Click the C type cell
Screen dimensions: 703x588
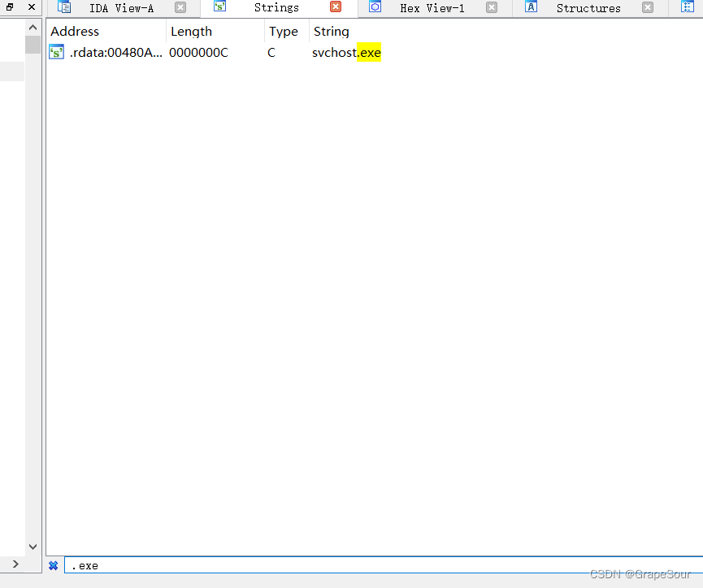pyautogui.click(x=271, y=53)
